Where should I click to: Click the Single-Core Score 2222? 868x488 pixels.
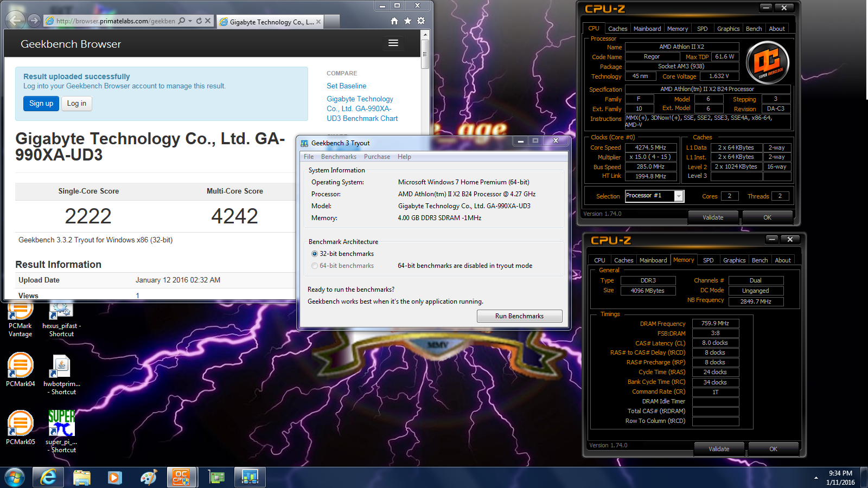pyautogui.click(x=88, y=216)
